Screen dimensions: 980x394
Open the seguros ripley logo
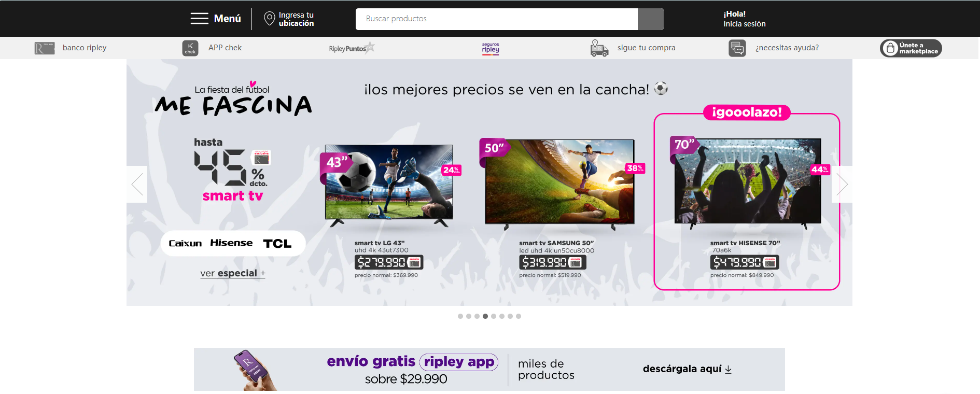[491, 48]
